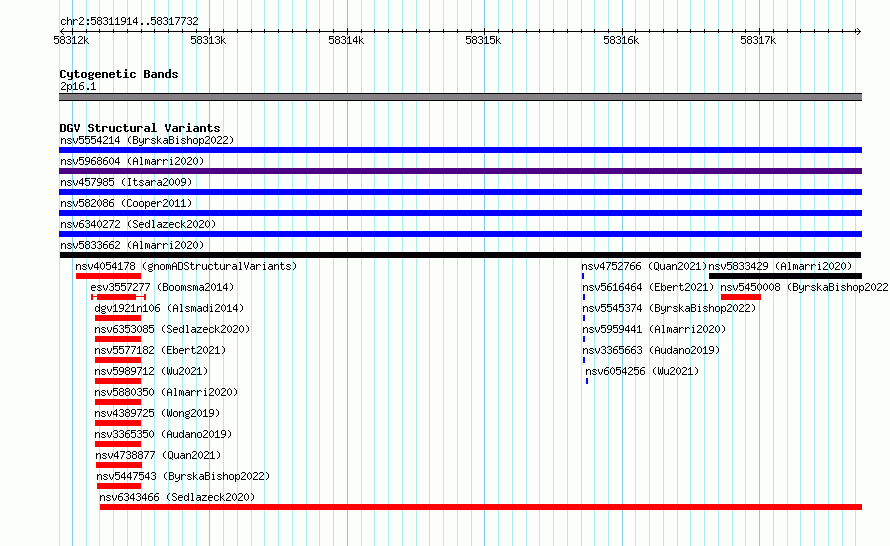Select nsv5577182 (Ebert2021) label

coord(160,350)
